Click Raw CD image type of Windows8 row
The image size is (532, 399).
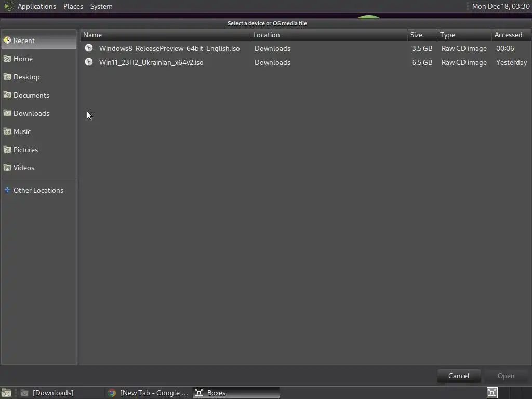(464, 48)
